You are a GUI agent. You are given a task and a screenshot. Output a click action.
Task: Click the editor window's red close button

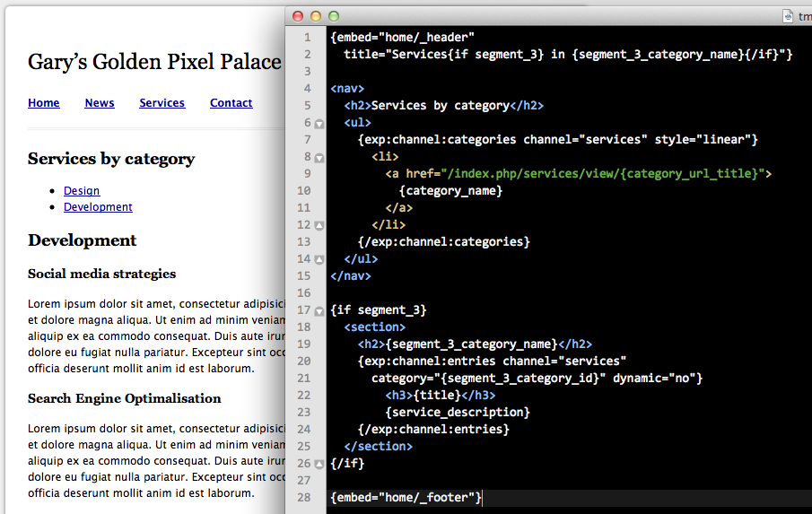point(298,16)
